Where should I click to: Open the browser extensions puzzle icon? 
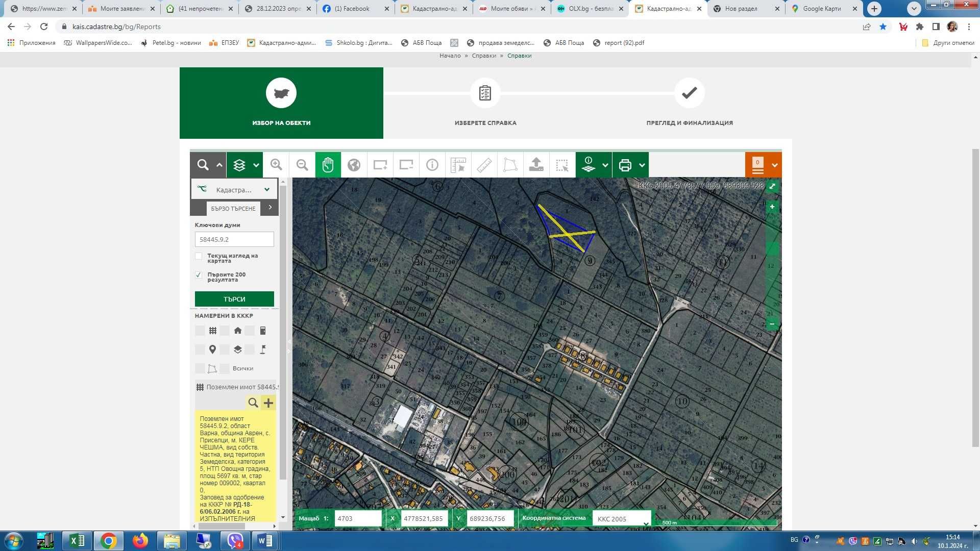[920, 27]
